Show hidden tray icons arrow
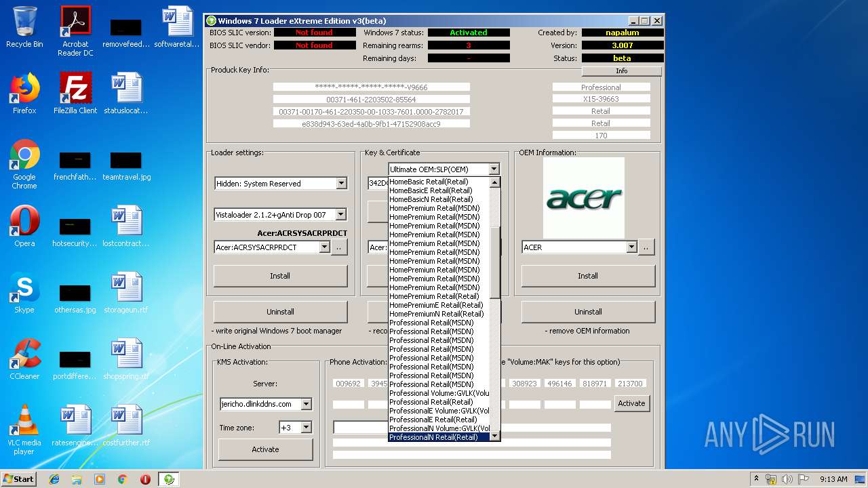Image resolution: width=868 pixels, height=488 pixels. [x=756, y=479]
